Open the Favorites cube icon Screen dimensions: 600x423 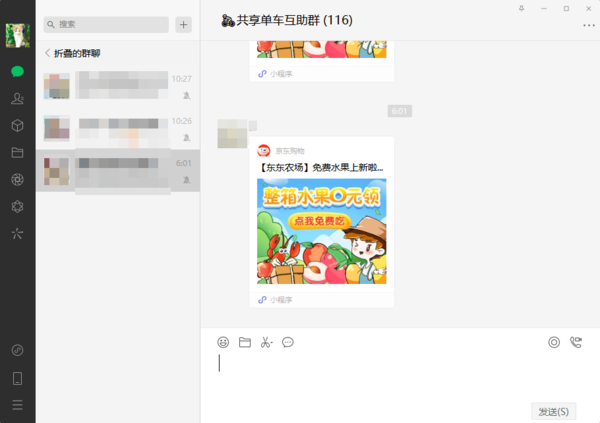point(17,126)
